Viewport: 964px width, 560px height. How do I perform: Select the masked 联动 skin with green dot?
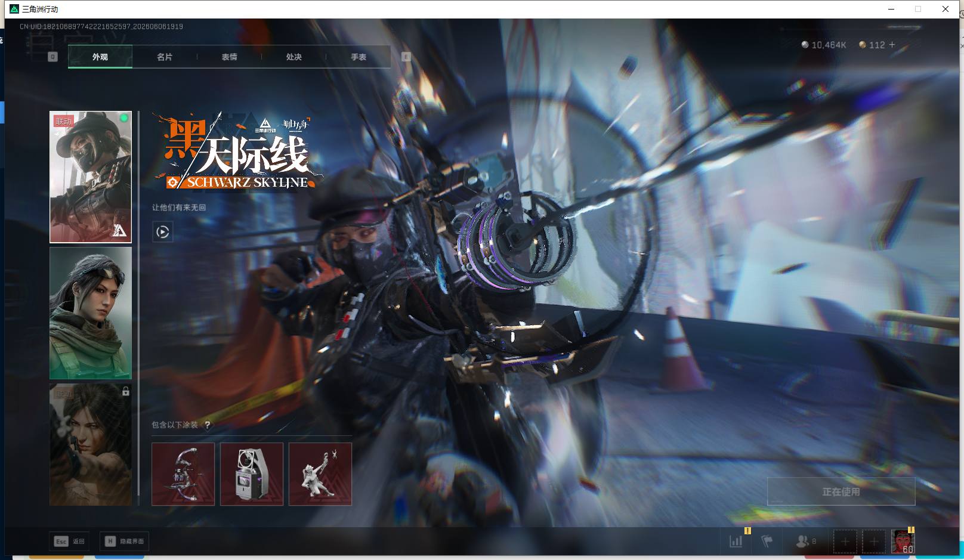[x=91, y=177]
